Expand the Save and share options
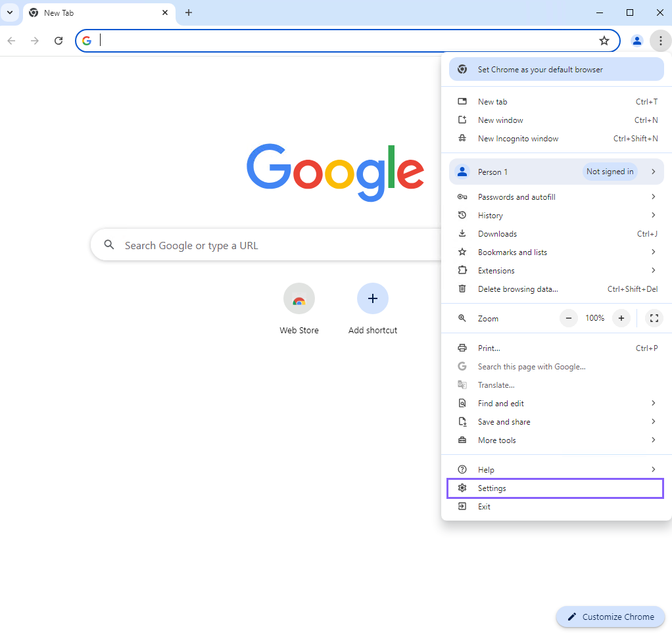 point(653,421)
